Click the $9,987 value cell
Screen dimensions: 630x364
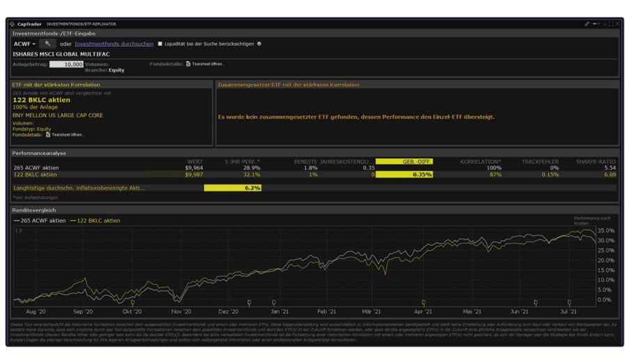point(194,175)
